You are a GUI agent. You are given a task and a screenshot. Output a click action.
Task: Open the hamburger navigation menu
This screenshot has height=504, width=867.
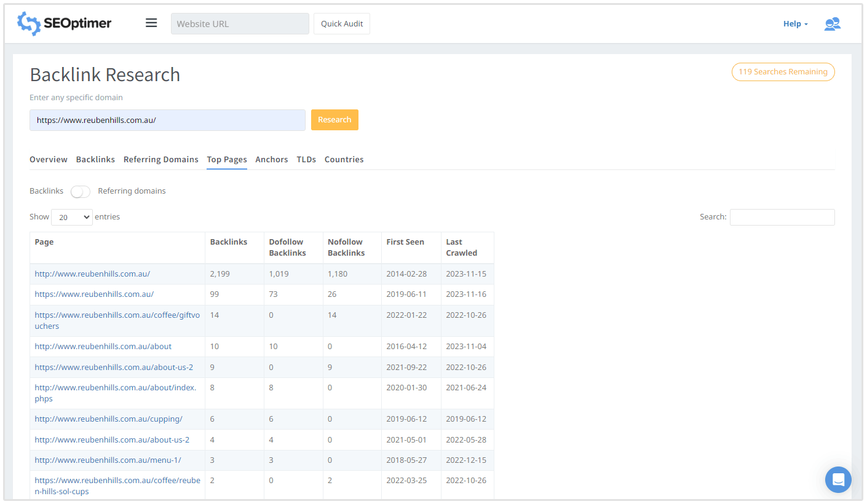[x=151, y=23]
